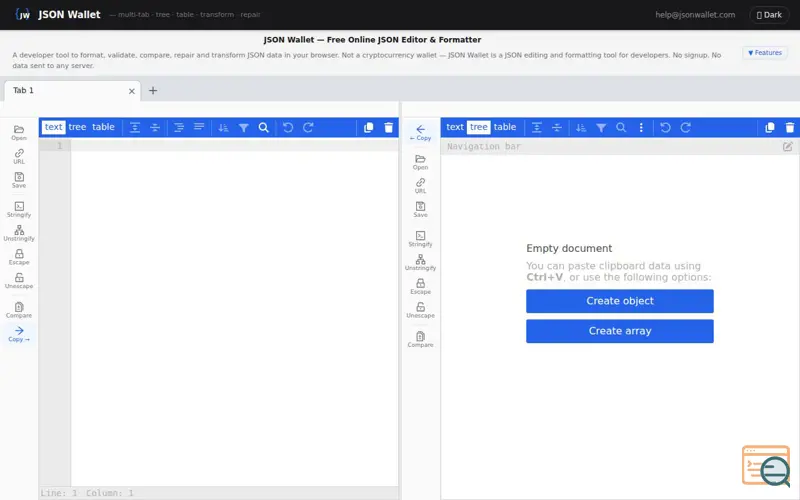Compact JSON in the left editor

[199, 128]
